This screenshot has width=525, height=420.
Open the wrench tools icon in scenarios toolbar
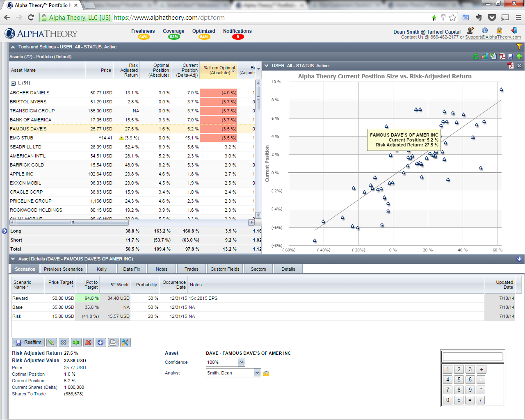(125, 342)
